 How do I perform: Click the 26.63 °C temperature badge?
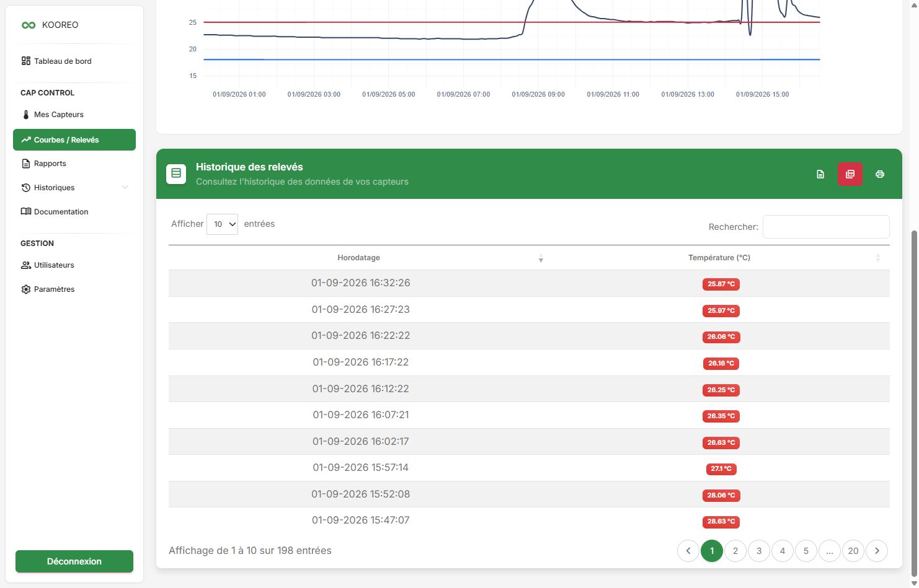coord(721,443)
